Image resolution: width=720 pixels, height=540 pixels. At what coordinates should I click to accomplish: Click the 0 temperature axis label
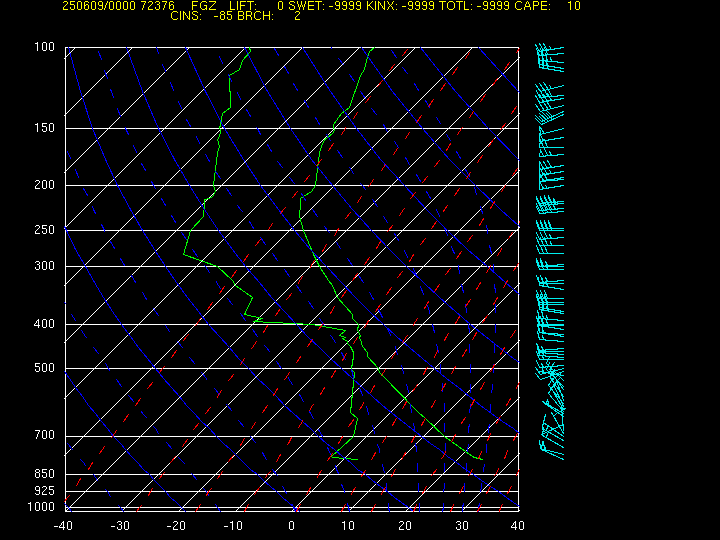pyautogui.click(x=291, y=526)
